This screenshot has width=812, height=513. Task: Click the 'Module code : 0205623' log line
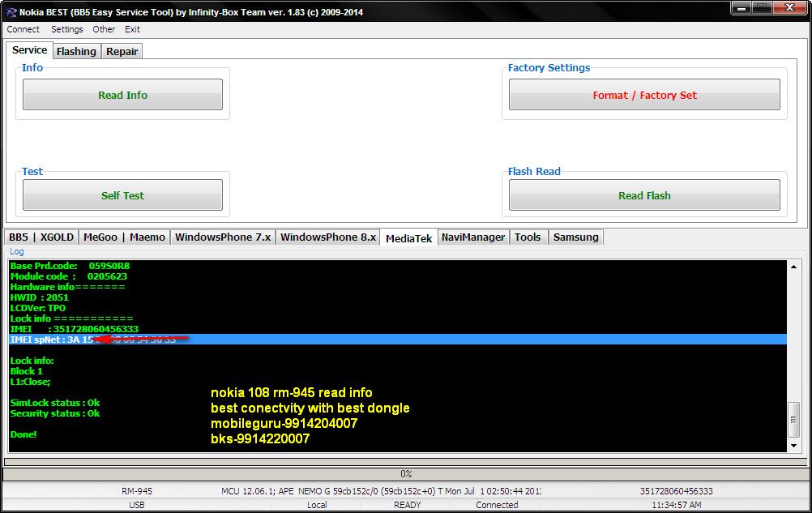click(68, 276)
